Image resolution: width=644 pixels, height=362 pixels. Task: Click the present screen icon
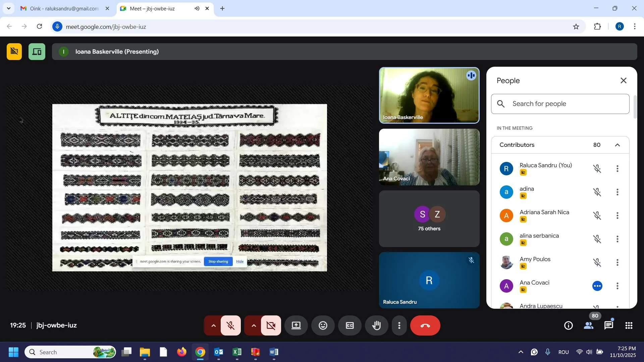[x=296, y=326]
